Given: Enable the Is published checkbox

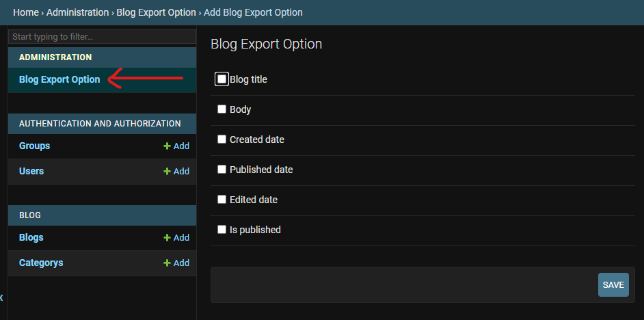Looking at the screenshot, I should [x=222, y=230].
